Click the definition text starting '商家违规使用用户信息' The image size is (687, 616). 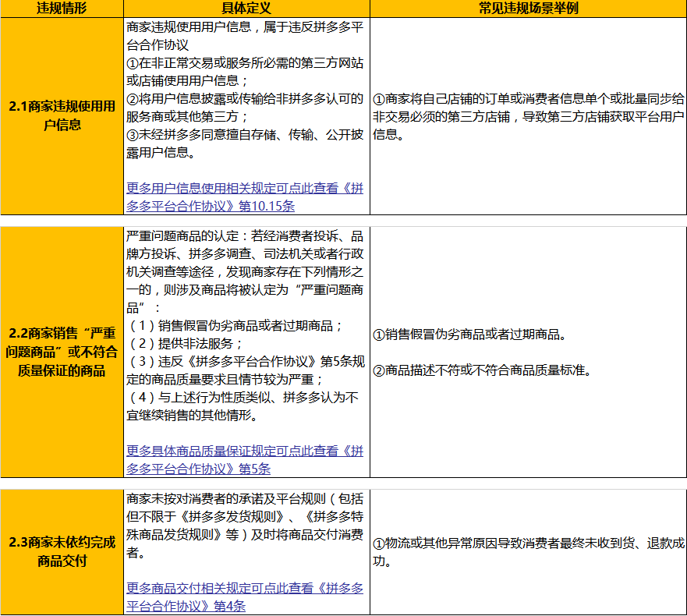click(x=245, y=36)
